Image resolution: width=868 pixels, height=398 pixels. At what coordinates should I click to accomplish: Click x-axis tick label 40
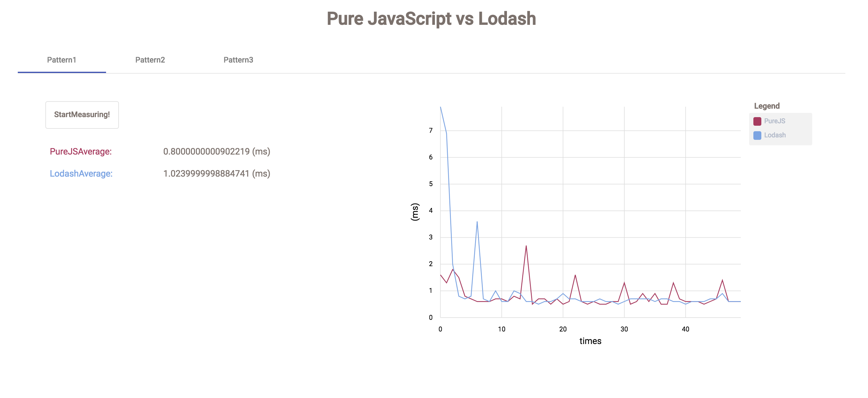(x=685, y=329)
